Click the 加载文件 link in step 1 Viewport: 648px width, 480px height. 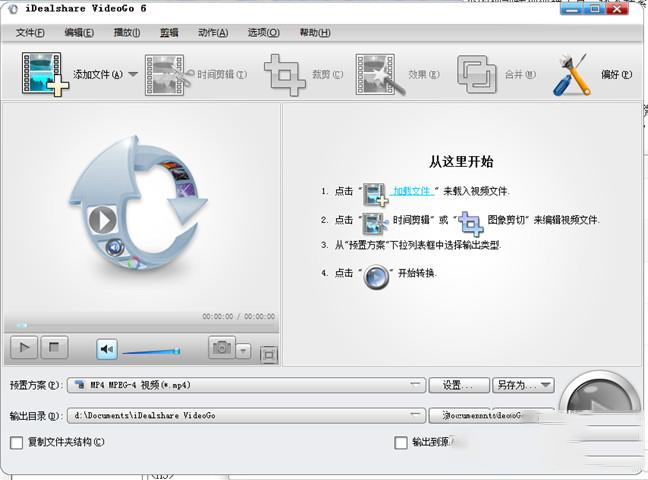412,191
